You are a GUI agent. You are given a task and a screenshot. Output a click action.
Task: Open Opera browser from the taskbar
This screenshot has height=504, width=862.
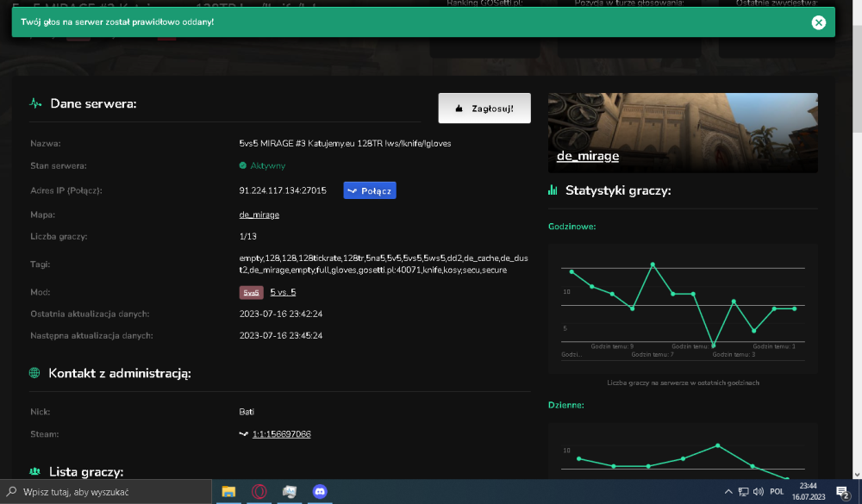[x=259, y=491]
